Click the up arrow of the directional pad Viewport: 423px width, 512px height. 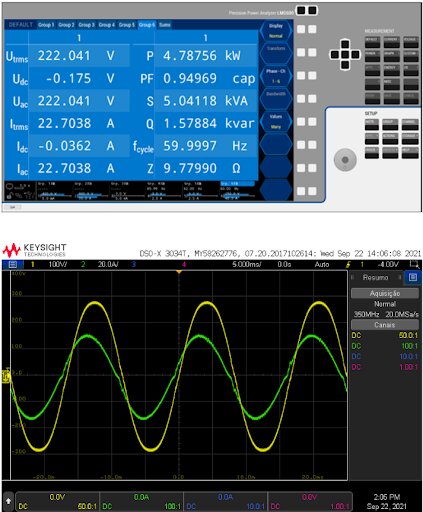point(345,44)
